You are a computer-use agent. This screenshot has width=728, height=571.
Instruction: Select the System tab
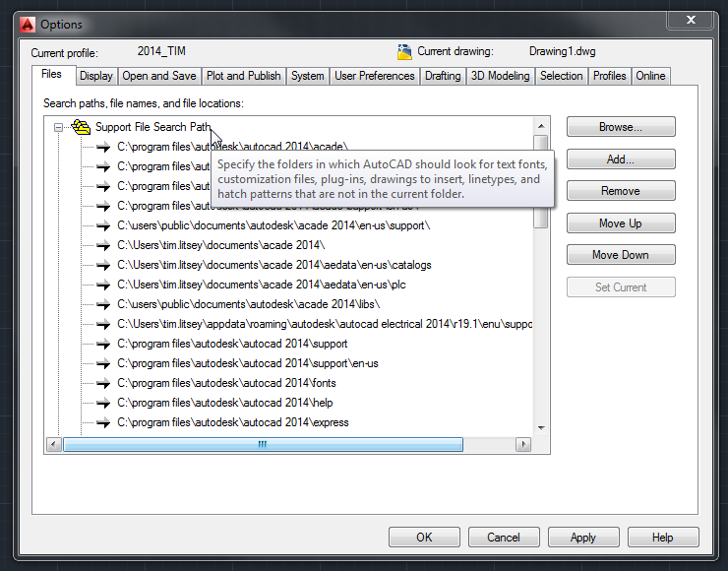[307, 76]
